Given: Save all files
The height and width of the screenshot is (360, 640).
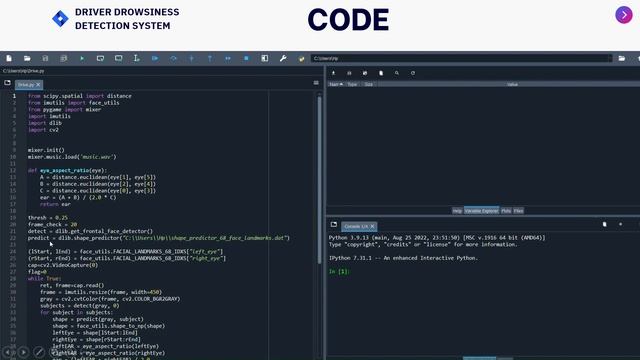Looking at the screenshot, I should 64,58.
